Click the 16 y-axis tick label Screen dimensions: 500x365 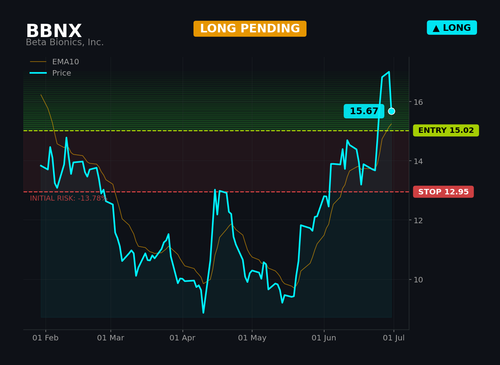tap(418, 102)
